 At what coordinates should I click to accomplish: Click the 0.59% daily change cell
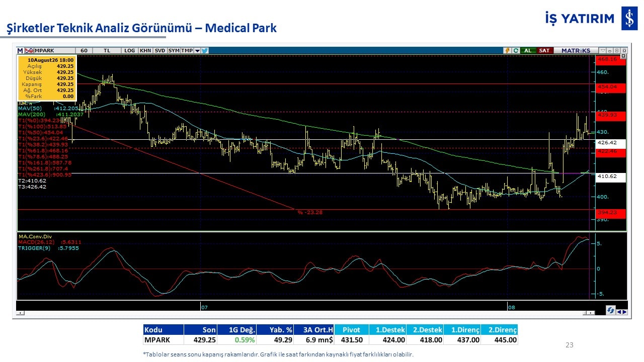pos(237,340)
